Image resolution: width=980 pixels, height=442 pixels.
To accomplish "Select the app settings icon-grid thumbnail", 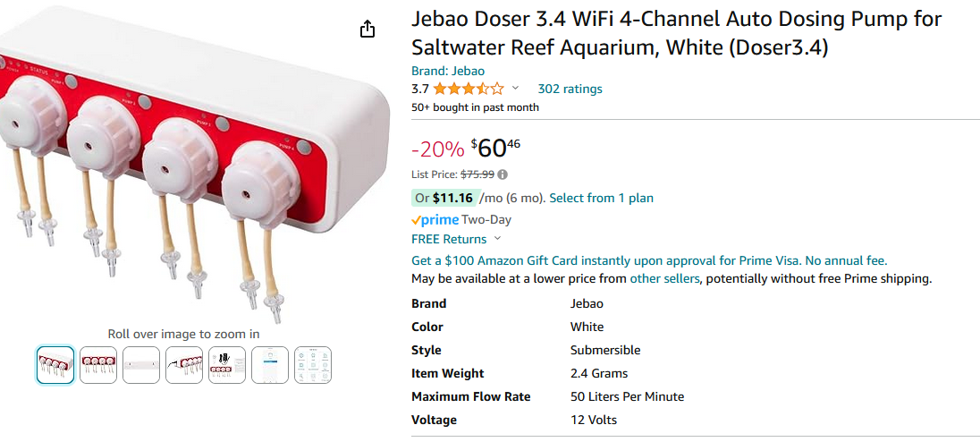I will click(313, 365).
